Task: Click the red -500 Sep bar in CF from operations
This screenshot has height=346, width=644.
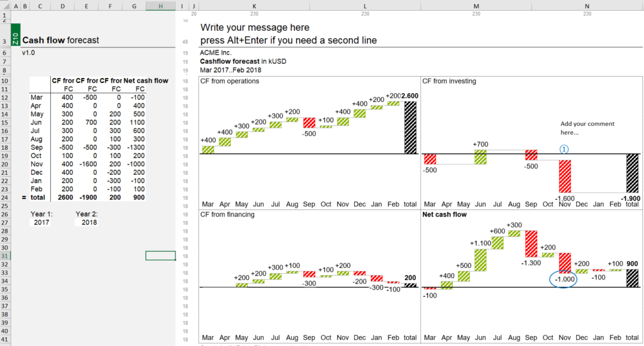Action: pos(309,123)
